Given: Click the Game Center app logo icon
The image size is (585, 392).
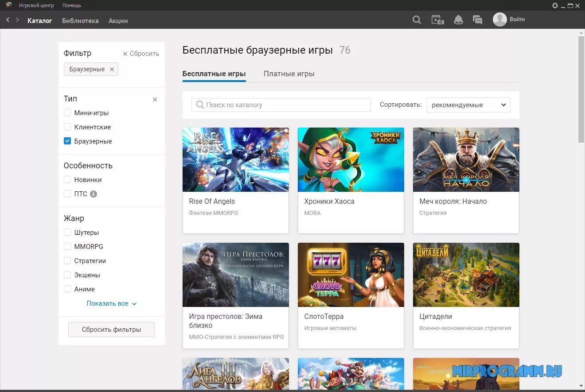Looking at the screenshot, I should click(x=8, y=5).
